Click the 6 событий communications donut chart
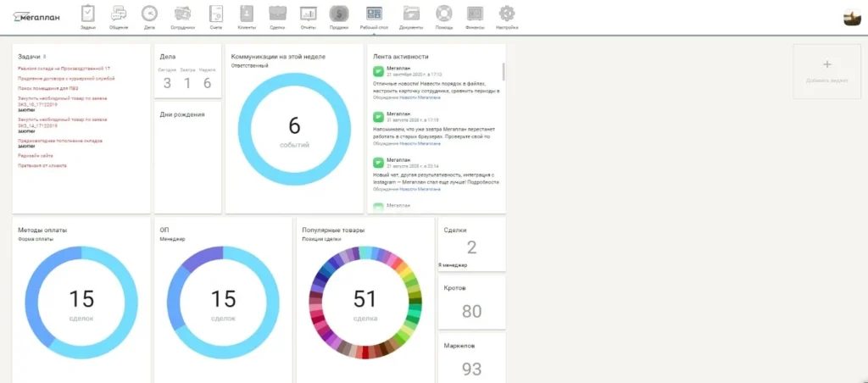The height and width of the screenshot is (383, 868). (x=294, y=129)
